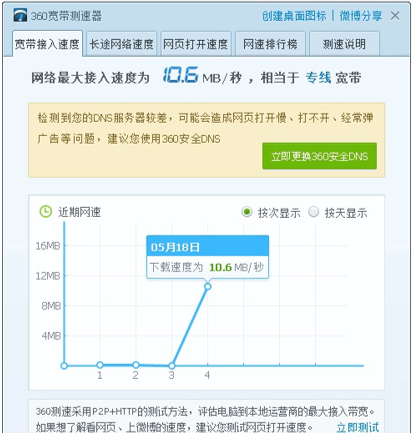This screenshot has height=435, width=414.
Task: Click the 微博分享 link
Action: 361,16
